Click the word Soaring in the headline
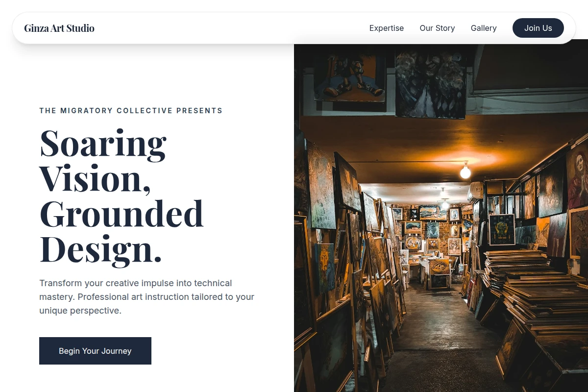The width and height of the screenshot is (588, 392). click(103, 143)
